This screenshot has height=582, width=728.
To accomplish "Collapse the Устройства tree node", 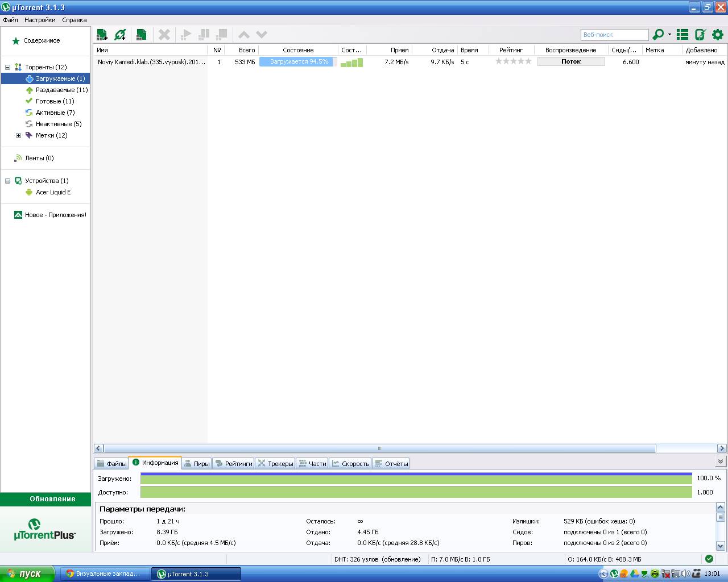I will click(x=7, y=181).
